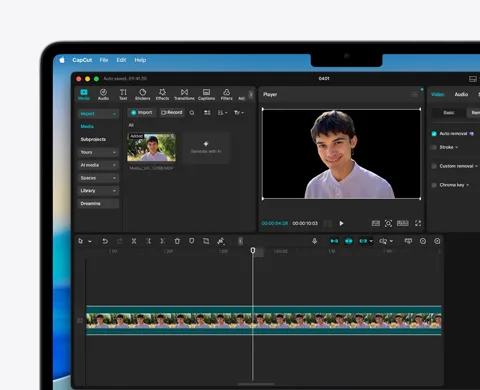Open the AI edit tool in the timeline toolbar
Image resolution: width=480 pixels, height=390 pixels.
coord(221,241)
